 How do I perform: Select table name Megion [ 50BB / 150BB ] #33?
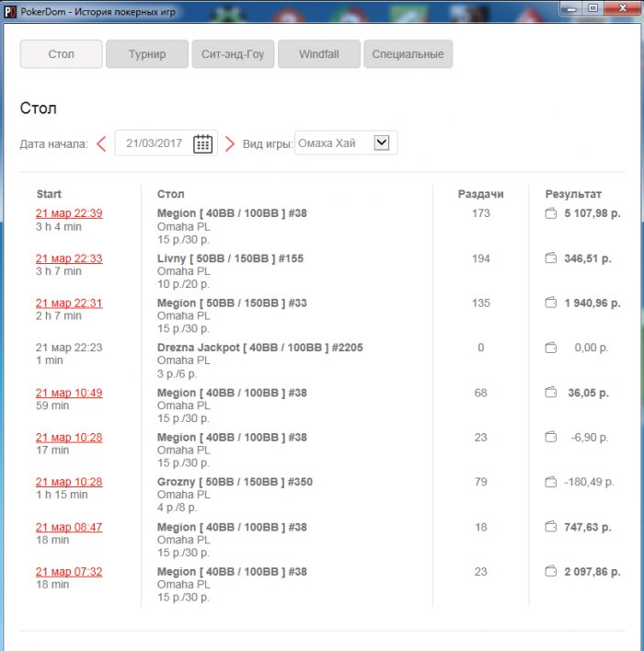coord(232,303)
